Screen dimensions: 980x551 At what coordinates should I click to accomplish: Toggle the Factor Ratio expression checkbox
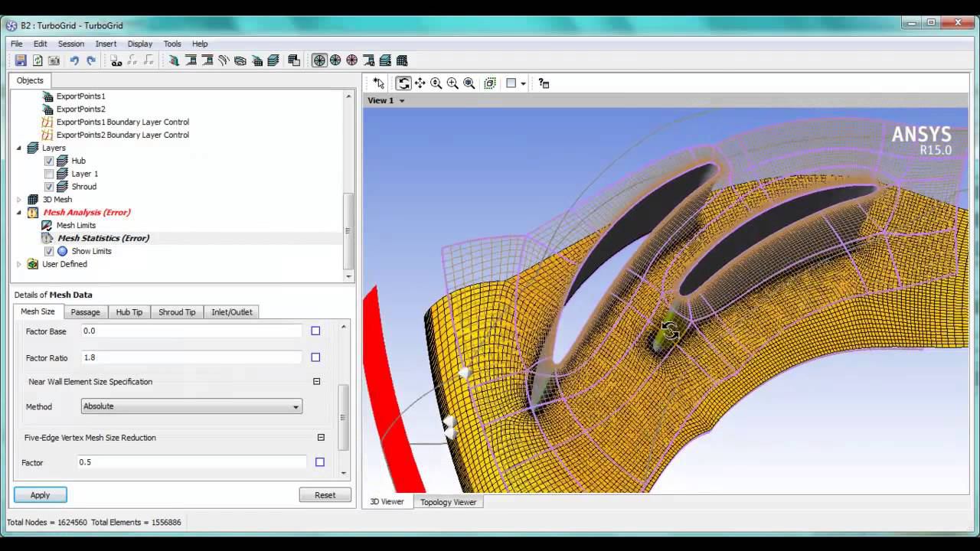click(315, 357)
